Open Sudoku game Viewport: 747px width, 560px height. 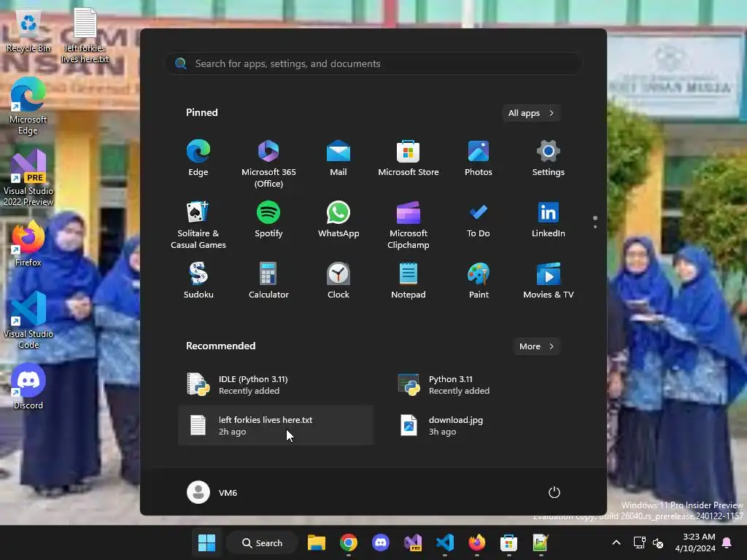click(x=198, y=281)
